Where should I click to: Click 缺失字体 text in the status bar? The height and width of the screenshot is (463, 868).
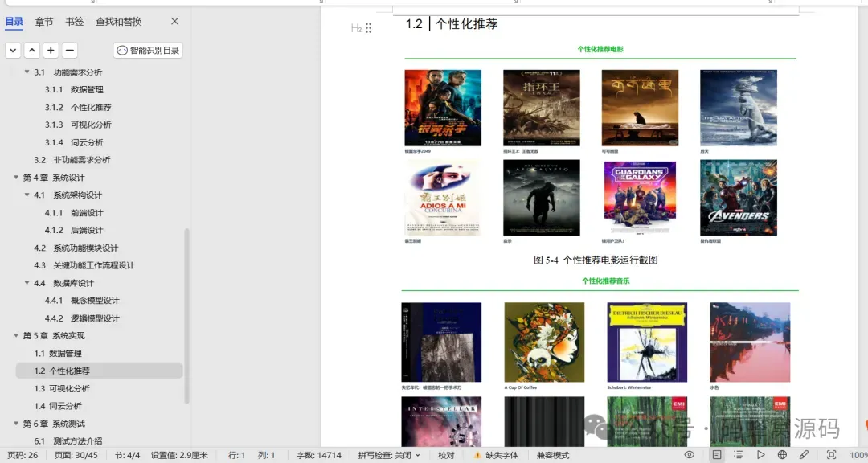point(502,455)
